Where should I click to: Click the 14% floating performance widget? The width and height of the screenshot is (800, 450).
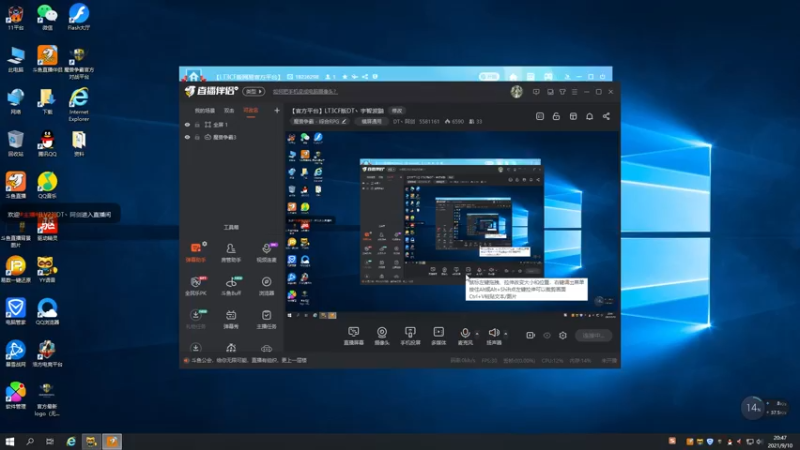752,408
